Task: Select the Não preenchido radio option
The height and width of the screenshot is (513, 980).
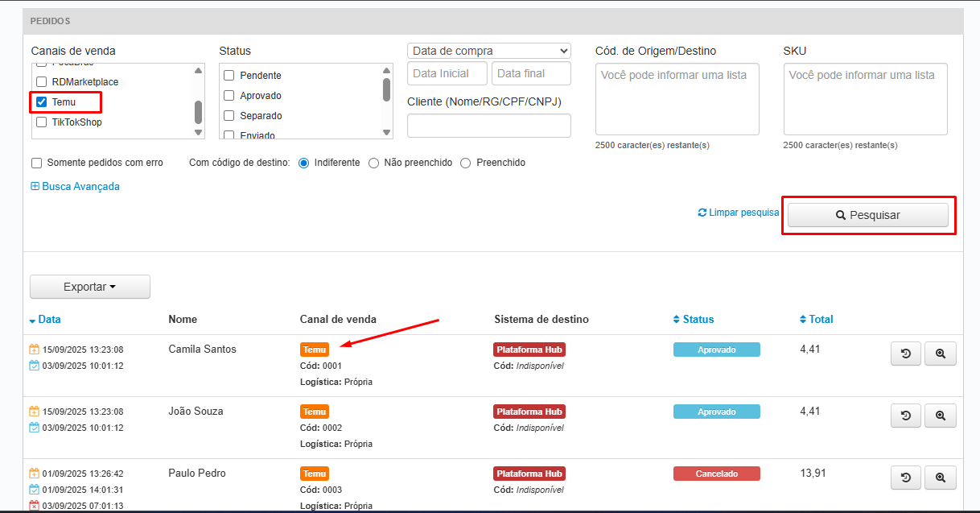Action: click(373, 163)
